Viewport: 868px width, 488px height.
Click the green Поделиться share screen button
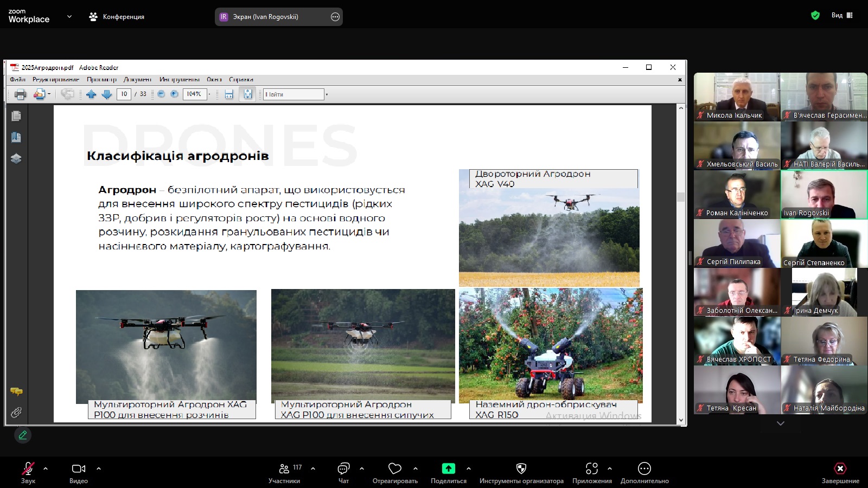(x=448, y=469)
